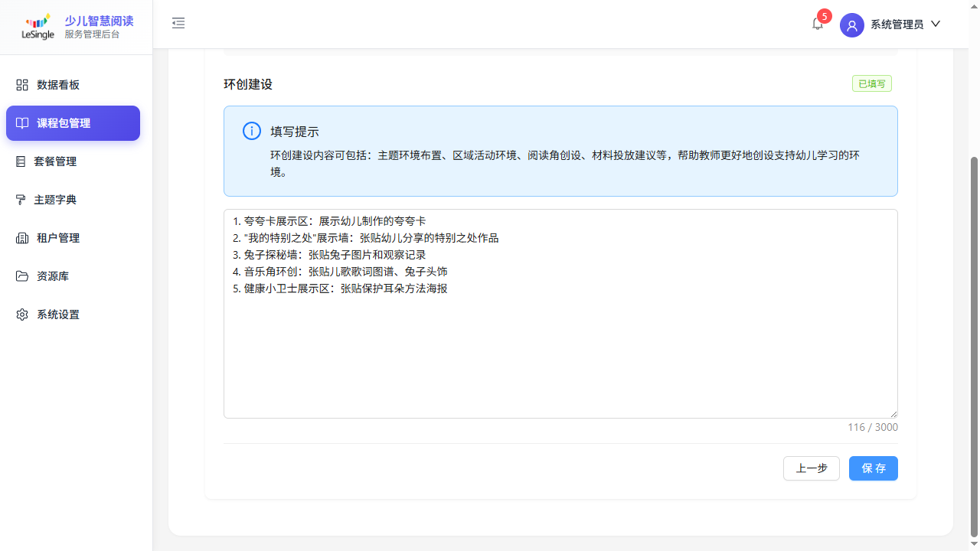Click the page vertical scrollbar

point(974,344)
